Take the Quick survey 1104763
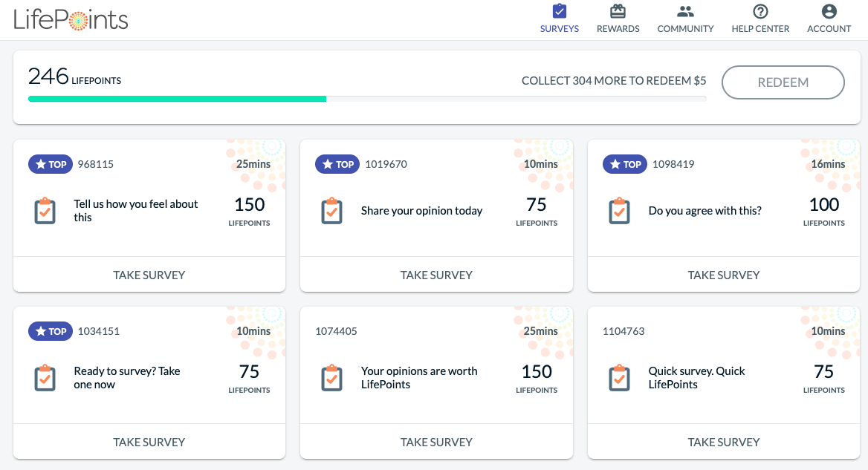Viewport: 868px width, 470px height. pyautogui.click(x=724, y=442)
